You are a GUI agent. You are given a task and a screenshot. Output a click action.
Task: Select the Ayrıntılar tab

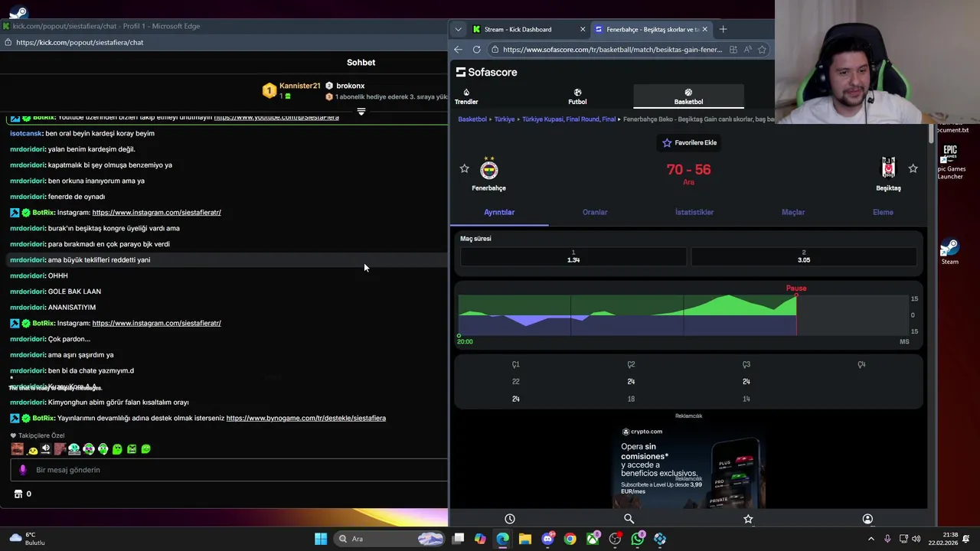[x=499, y=212]
